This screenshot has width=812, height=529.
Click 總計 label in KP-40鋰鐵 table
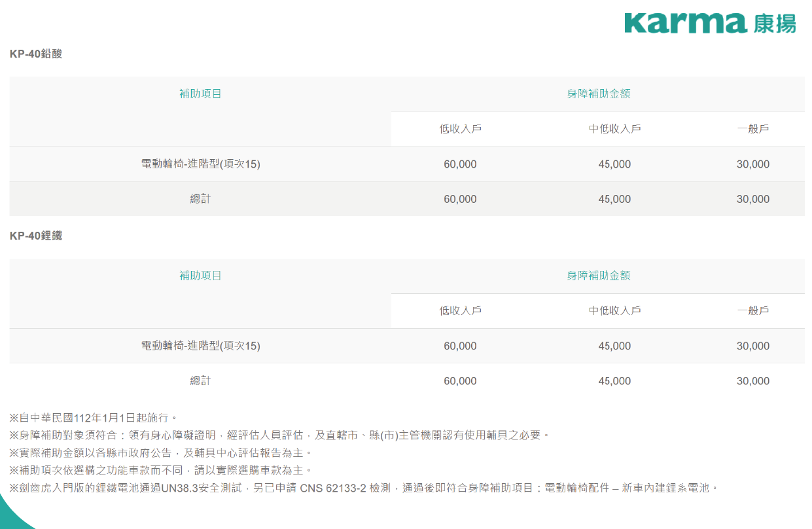[200, 381]
